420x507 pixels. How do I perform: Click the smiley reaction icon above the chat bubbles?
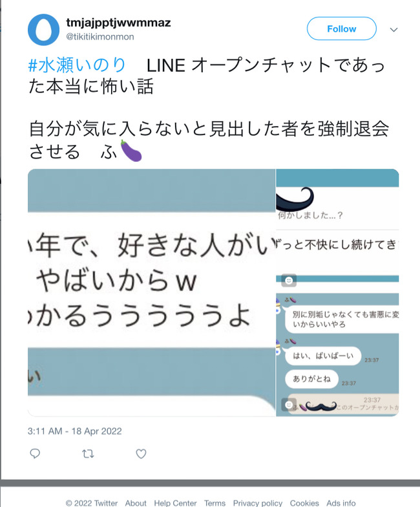tap(289, 281)
